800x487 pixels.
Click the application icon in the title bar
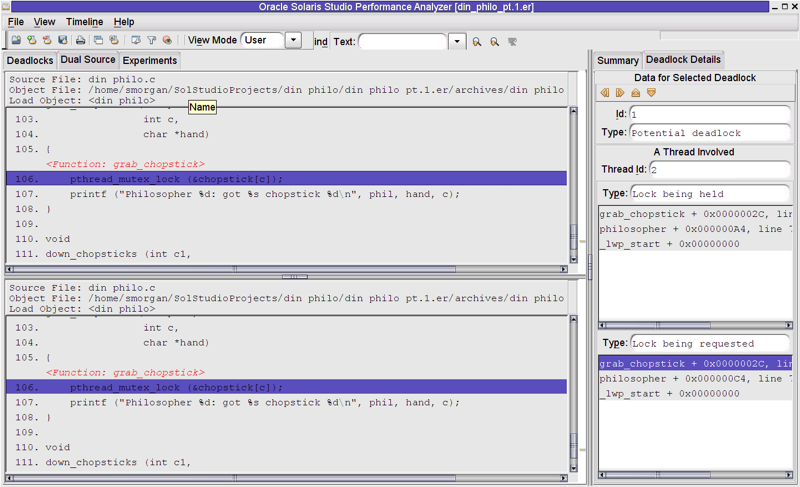(6, 7)
